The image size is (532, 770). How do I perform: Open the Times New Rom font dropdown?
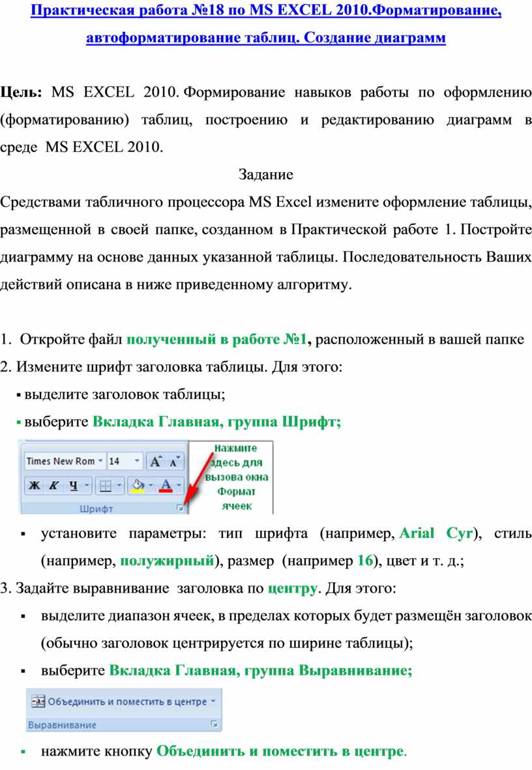point(100,461)
